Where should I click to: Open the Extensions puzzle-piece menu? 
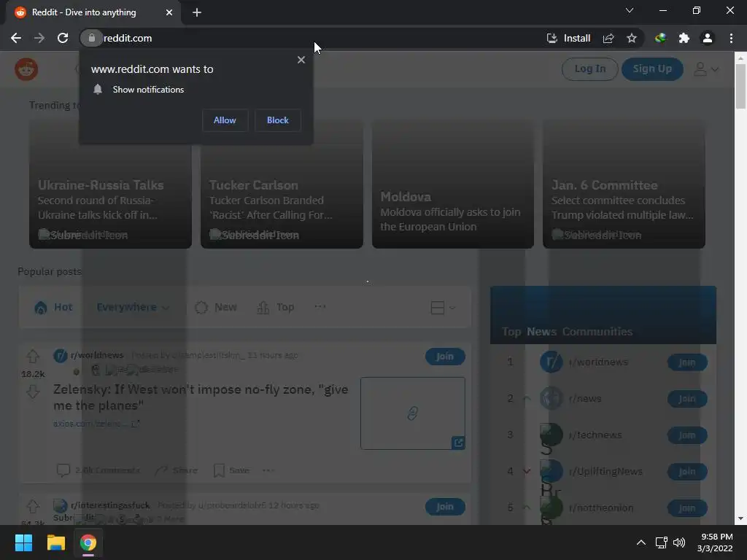pos(684,38)
